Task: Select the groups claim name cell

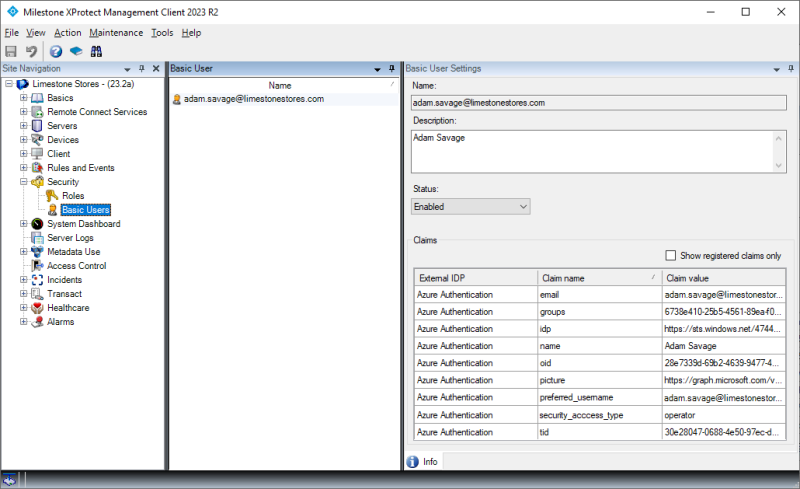Action: 599,311
